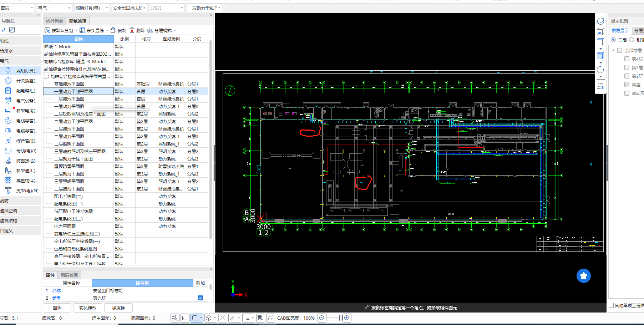Click the orbit view icon on the canvas toolbar
644x325 pixels.
click(x=600, y=21)
